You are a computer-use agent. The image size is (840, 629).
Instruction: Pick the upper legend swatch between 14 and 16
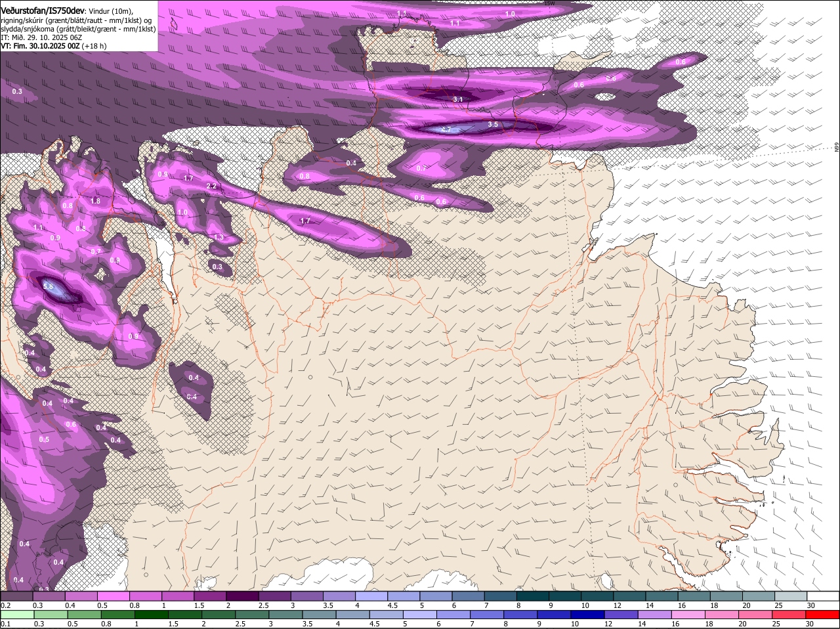pyautogui.click(x=662, y=596)
